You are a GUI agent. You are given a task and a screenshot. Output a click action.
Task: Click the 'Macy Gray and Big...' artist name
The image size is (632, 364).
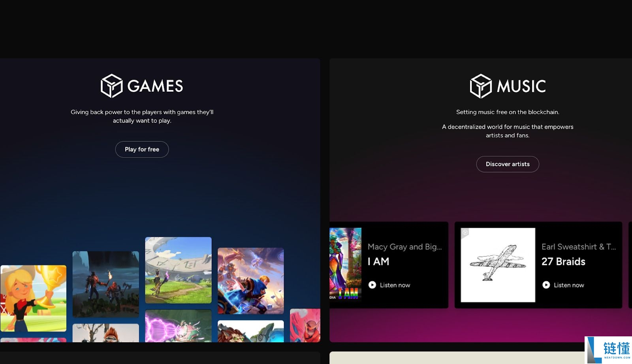coord(405,247)
